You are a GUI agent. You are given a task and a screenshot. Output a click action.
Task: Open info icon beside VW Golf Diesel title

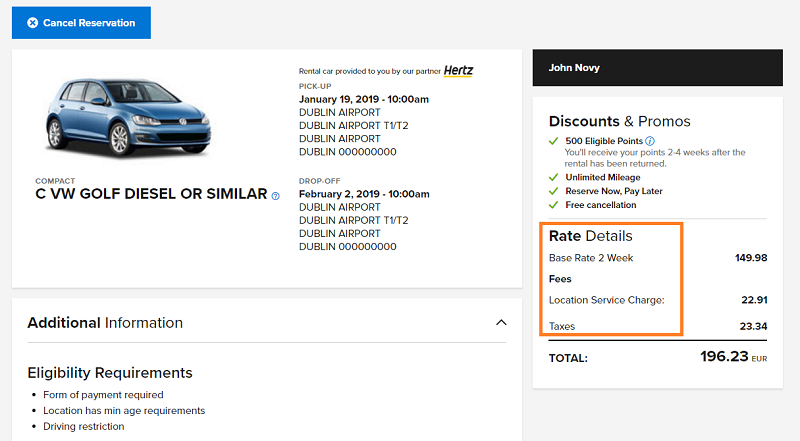(x=276, y=196)
